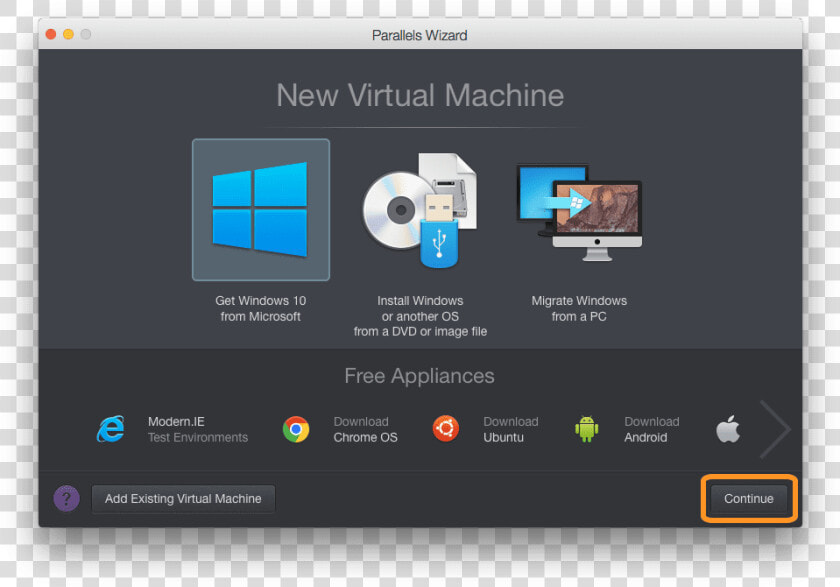
Task: Click the Android robot icon
Action: click(587, 429)
